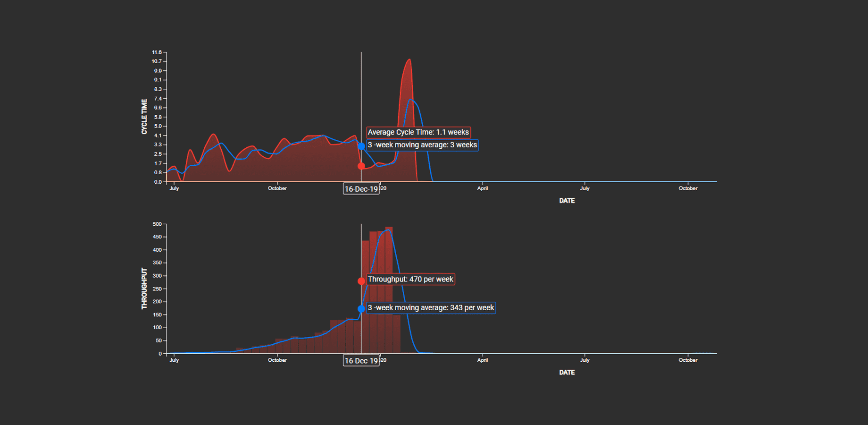Click the DATE label under the throughput chart
Viewport: 868px width, 425px height.
tap(567, 373)
